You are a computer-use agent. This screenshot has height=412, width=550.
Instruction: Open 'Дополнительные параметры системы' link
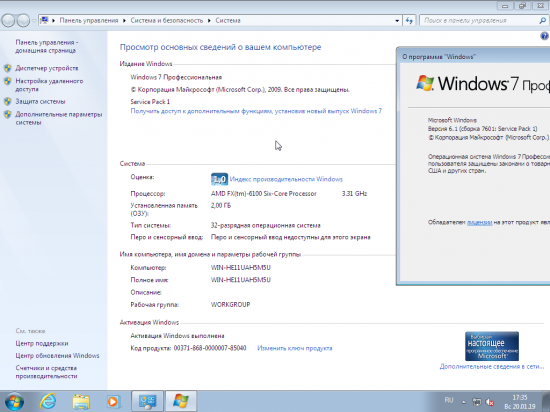point(59,118)
